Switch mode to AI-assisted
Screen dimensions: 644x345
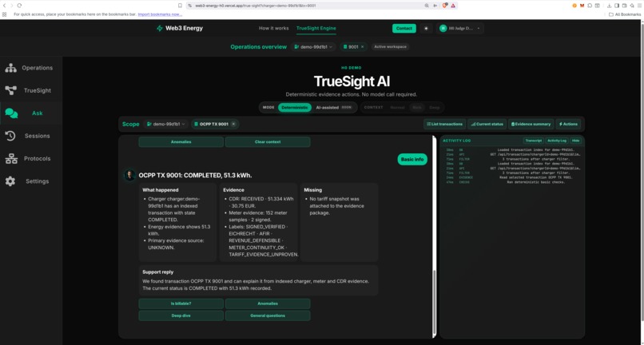(333, 108)
